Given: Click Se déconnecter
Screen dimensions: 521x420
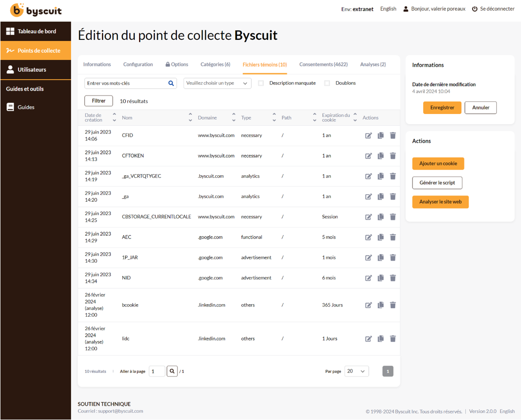Looking at the screenshot, I should [x=493, y=9].
